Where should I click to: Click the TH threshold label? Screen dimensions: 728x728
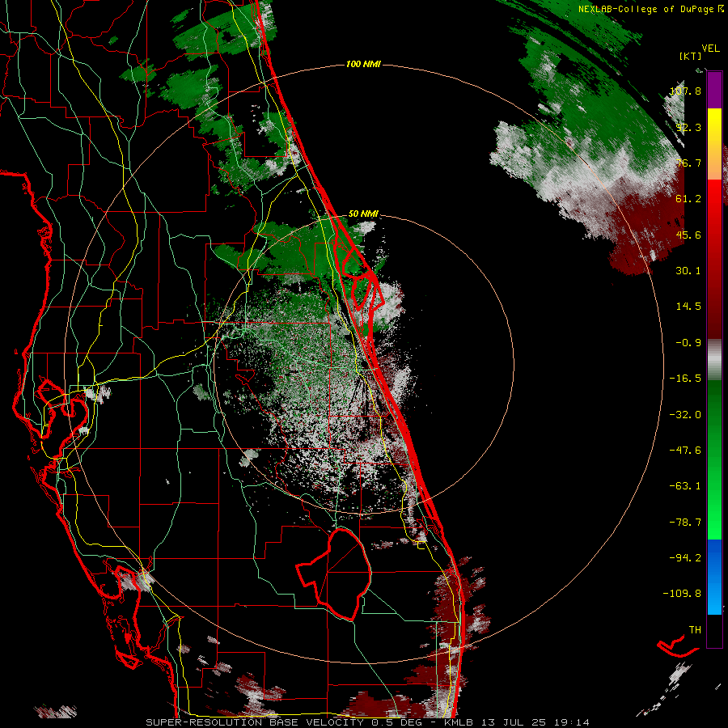(x=695, y=630)
